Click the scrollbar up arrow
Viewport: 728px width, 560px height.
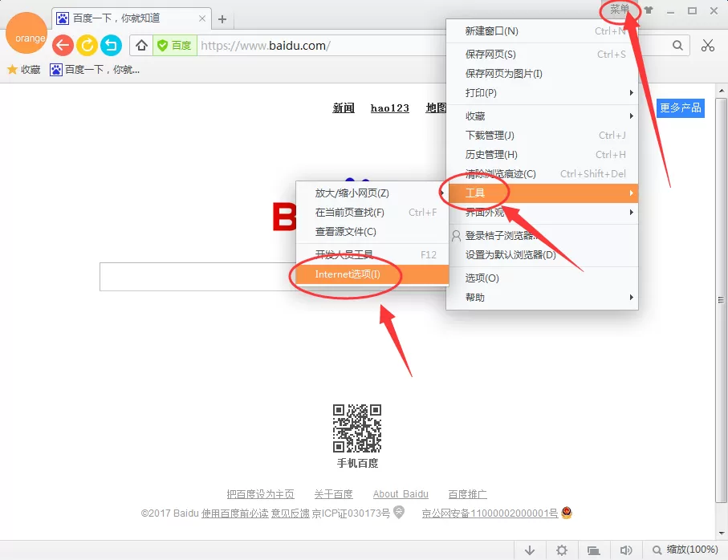721,90
